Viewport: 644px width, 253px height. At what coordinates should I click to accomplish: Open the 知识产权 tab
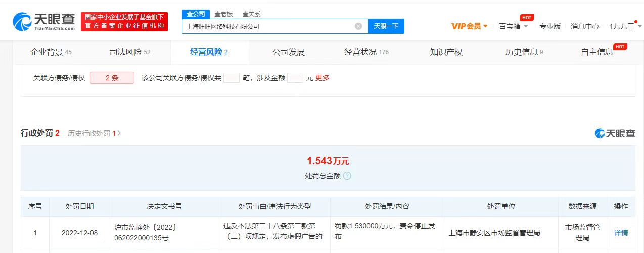(446, 52)
